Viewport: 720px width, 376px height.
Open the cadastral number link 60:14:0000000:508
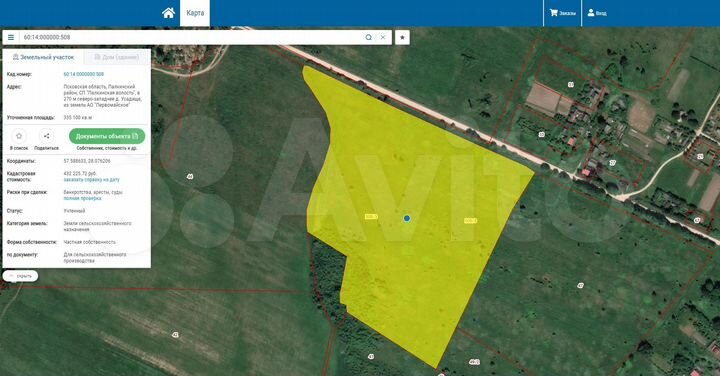coord(84,74)
